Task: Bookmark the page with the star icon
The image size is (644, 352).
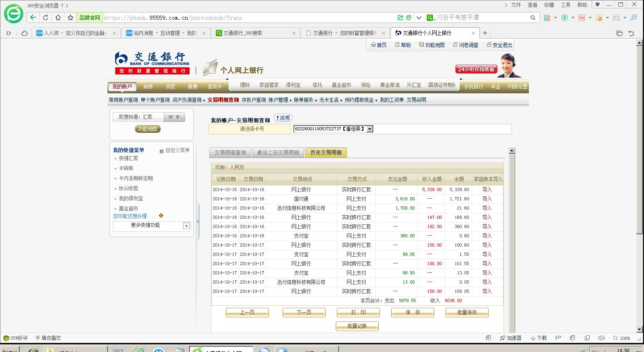Action: click(x=70, y=18)
